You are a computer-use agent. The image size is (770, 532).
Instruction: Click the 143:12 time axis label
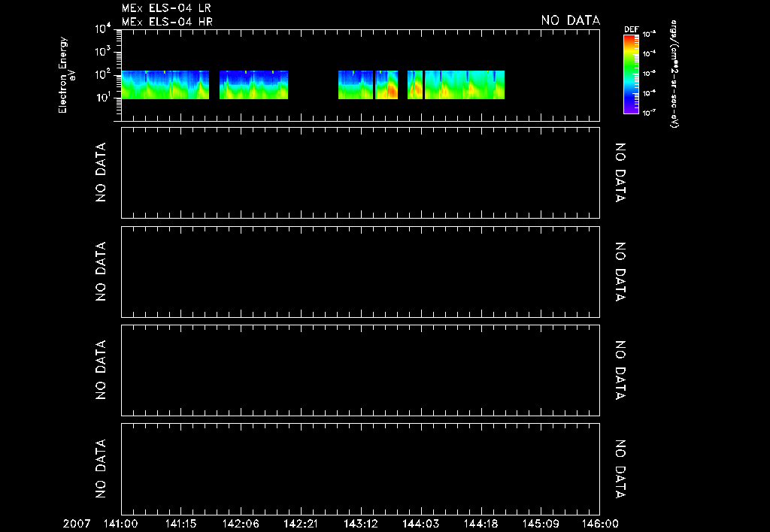(361, 524)
